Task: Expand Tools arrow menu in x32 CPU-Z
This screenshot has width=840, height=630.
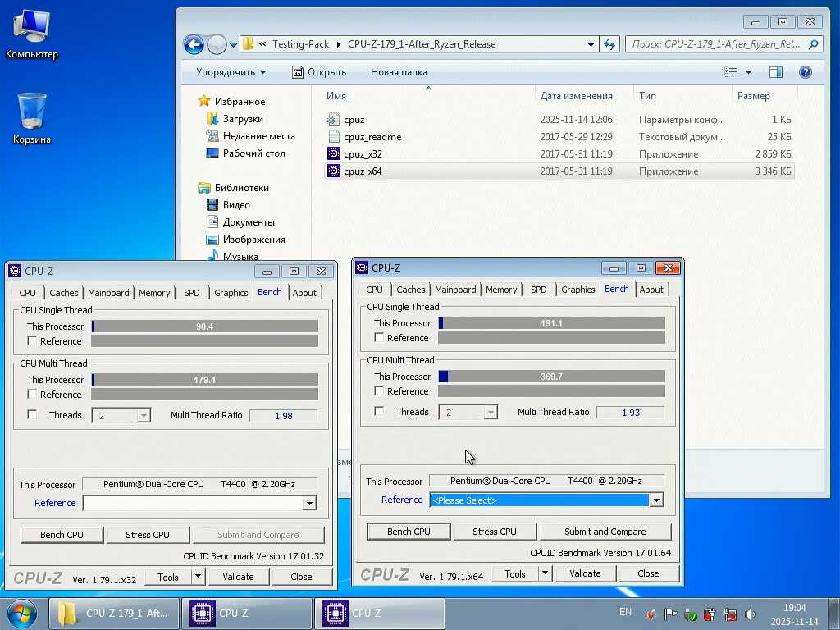Action: 198,577
